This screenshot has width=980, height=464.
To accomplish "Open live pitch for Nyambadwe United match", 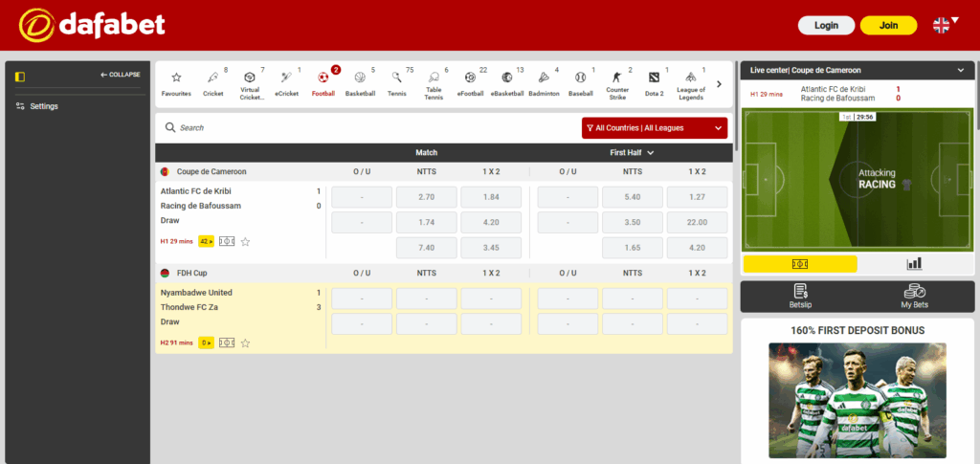I will click(x=227, y=342).
